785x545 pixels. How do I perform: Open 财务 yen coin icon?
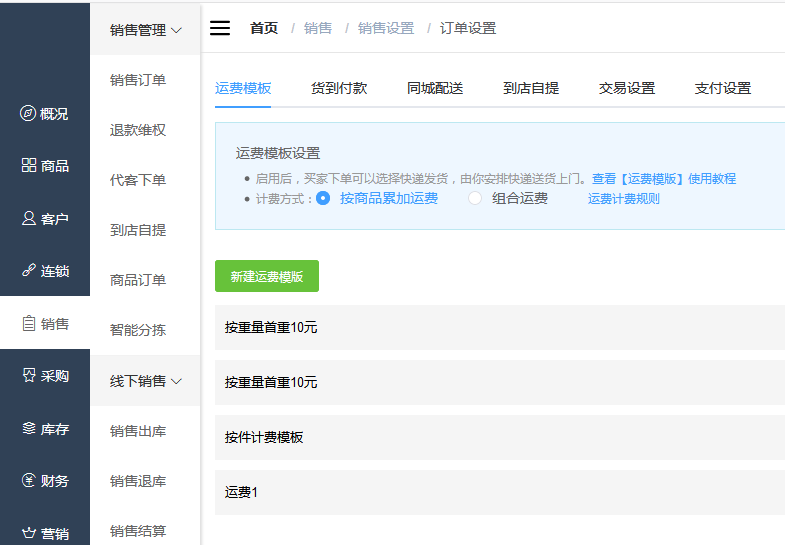[29, 480]
